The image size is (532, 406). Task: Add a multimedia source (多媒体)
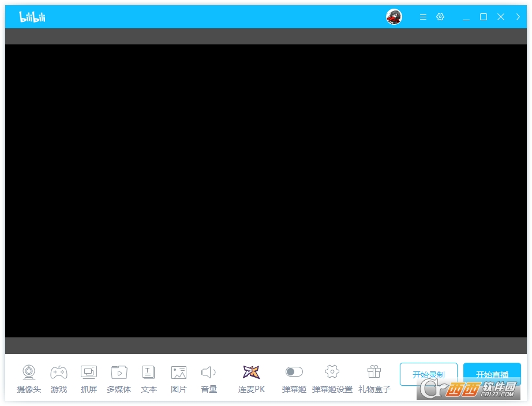(x=119, y=378)
